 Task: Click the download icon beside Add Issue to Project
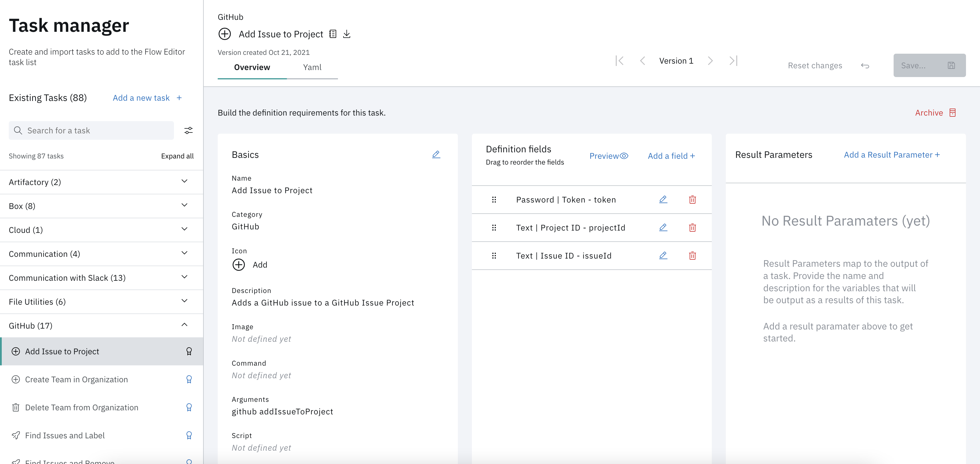(x=347, y=34)
